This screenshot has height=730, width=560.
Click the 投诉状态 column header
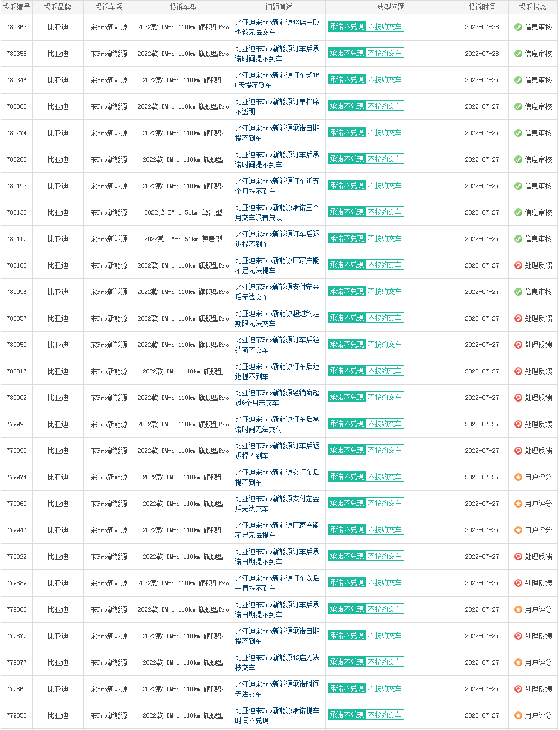pyautogui.click(x=532, y=7)
